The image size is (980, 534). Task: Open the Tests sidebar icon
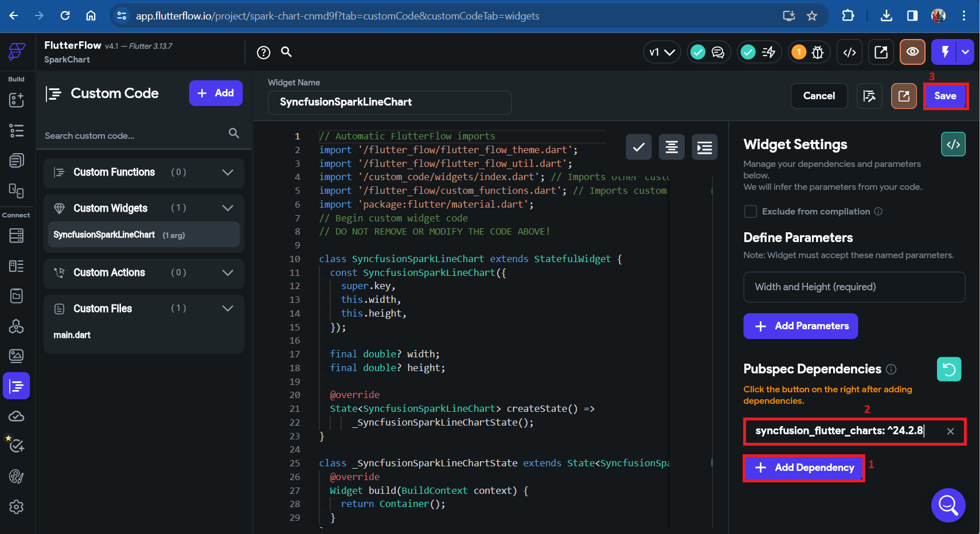[x=17, y=446]
